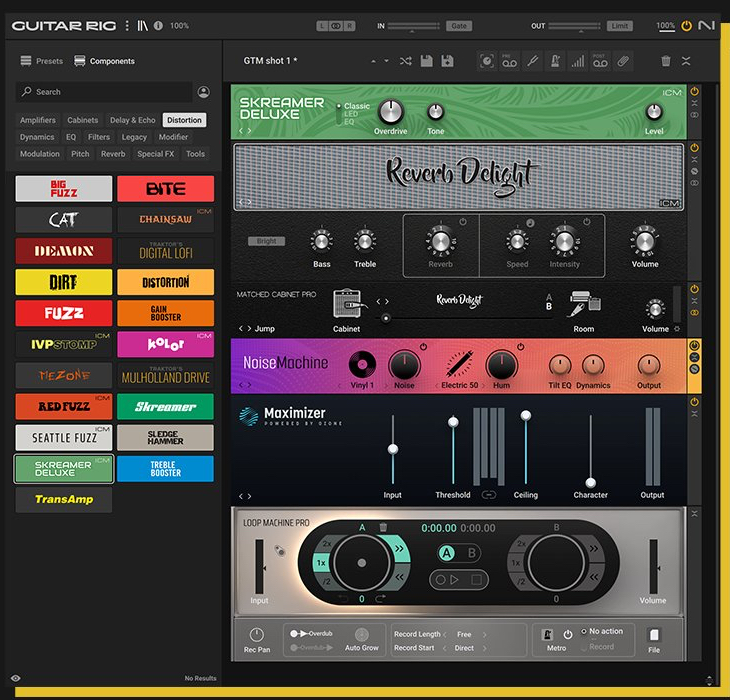Toggle NoiseMachine power button

coord(694,345)
